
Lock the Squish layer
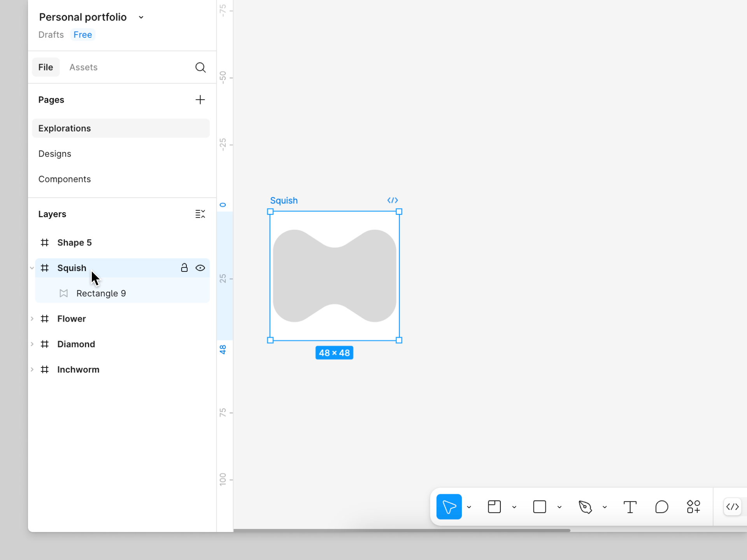point(184,268)
